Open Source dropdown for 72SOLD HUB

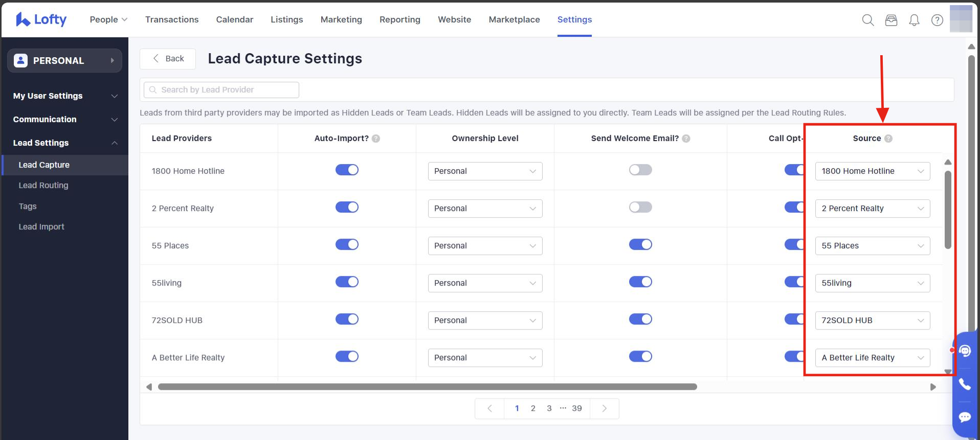point(872,320)
